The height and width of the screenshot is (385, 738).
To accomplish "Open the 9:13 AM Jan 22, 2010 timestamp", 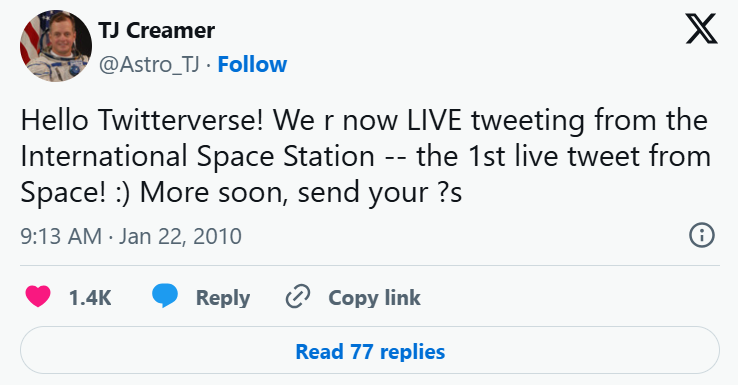I will 131,236.
